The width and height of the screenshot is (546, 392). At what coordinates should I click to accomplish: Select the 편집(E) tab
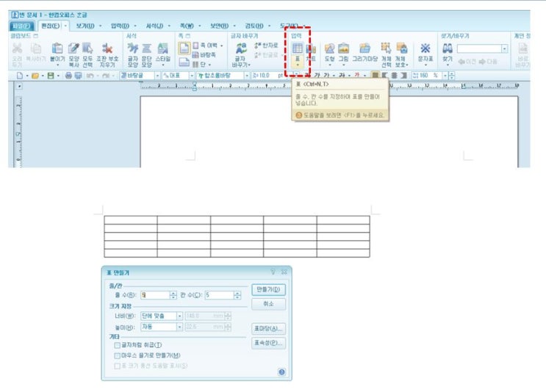[x=51, y=26]
